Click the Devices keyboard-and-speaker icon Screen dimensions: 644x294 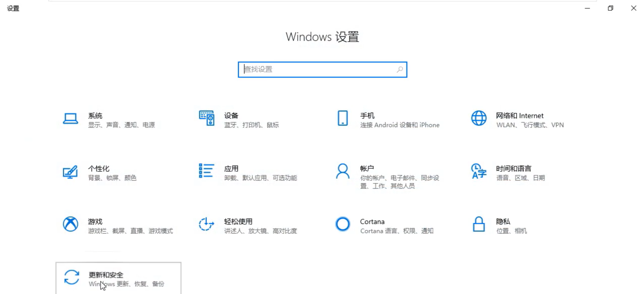tap(206, 118)
